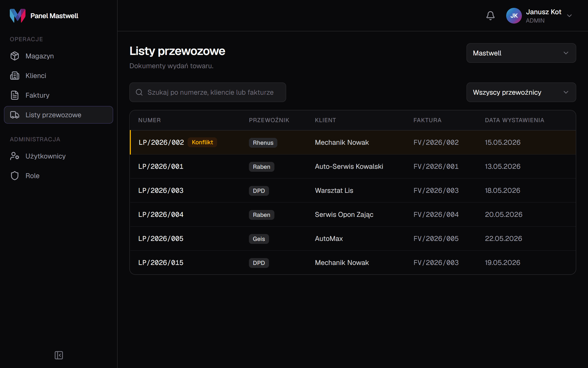Click client Auto-Serwis Kowalski
Screen dimensions: 588x368
(x=349, y=167)
